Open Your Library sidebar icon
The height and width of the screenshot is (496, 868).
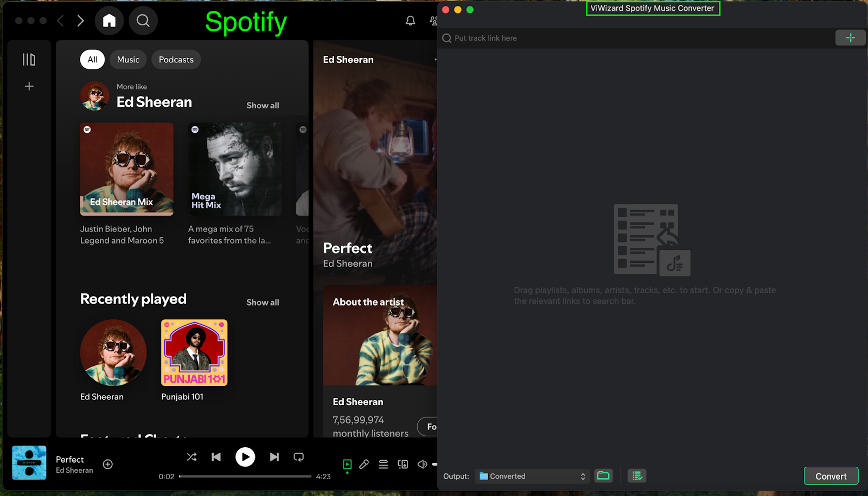click(29, 60)
